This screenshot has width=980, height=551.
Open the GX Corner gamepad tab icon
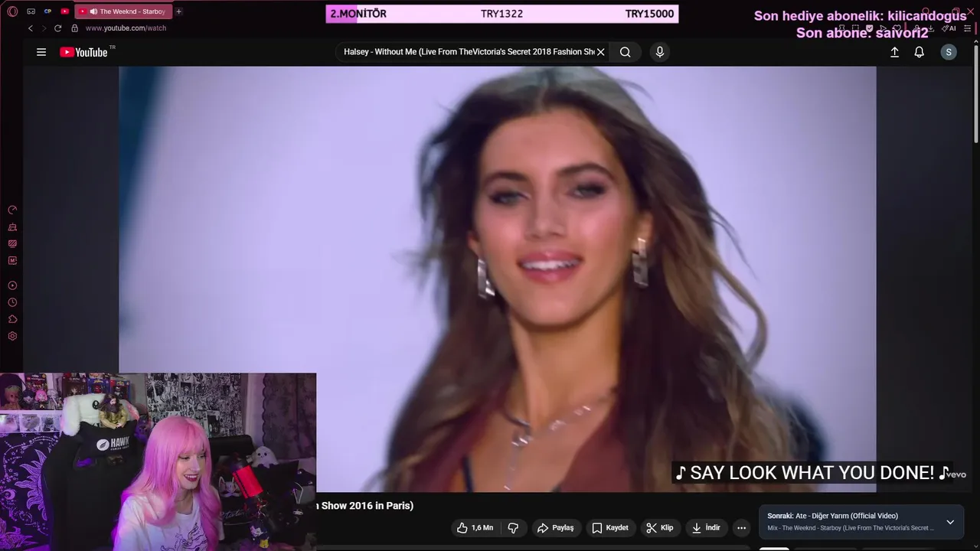(x=31, y=11)
